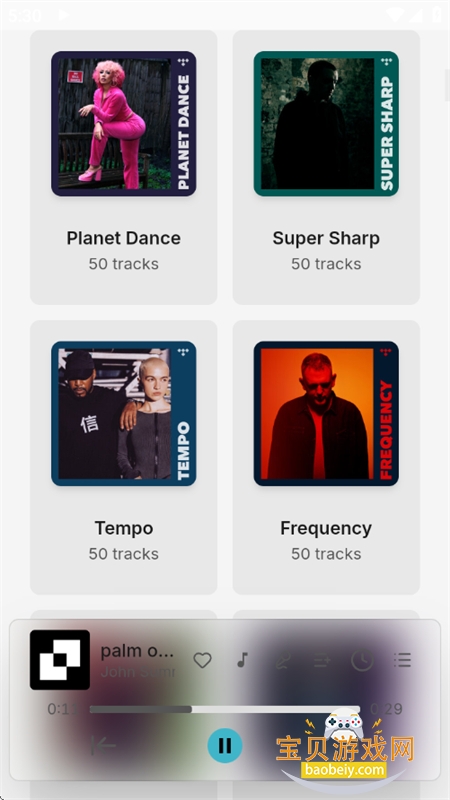Like the current song with the heart icon
This screenshot has height=800, width=450.
[x=203, y=661]
